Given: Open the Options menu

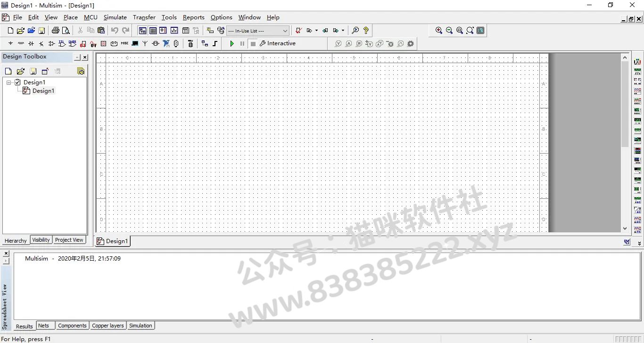Looking at the screenshot, I should coord(222,17).
